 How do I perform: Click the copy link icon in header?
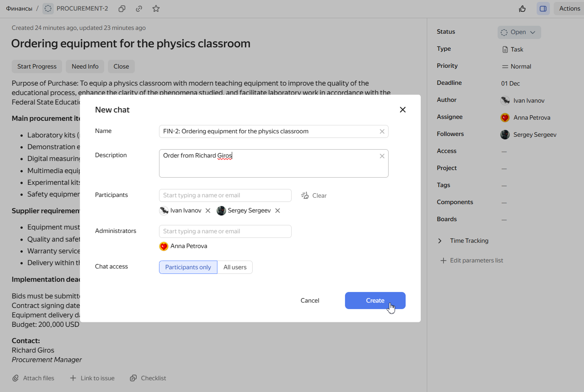click(x=139, y=9)
